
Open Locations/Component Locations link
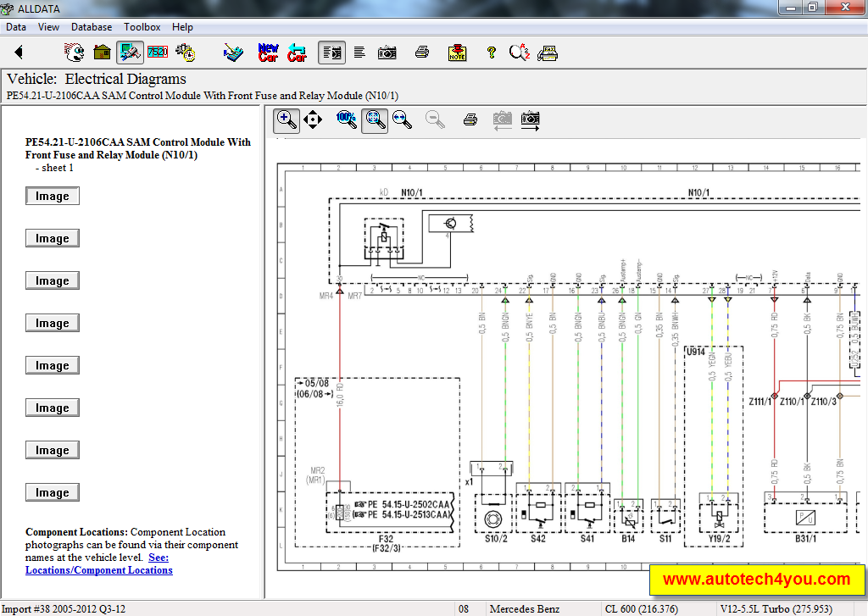click(x=99, y=570)
